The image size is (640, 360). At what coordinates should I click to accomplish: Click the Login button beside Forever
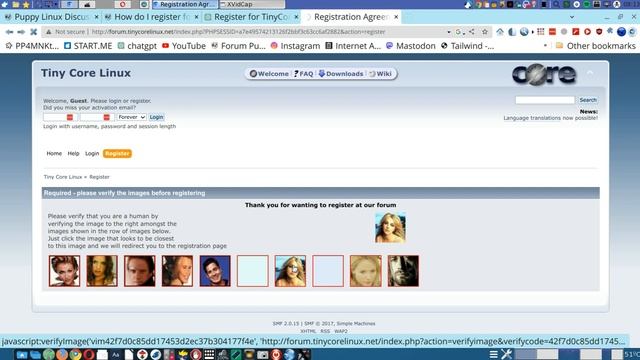click(156, 117)
